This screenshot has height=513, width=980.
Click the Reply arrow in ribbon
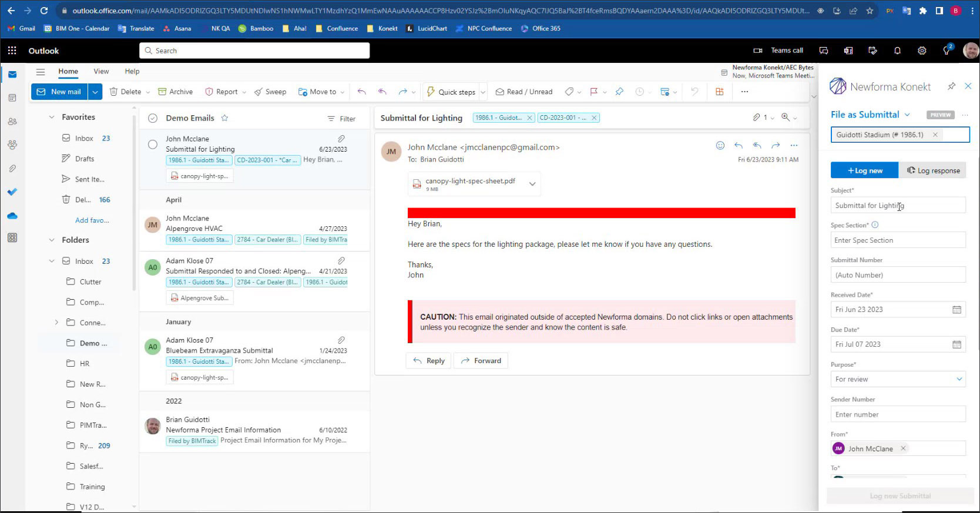361,92
